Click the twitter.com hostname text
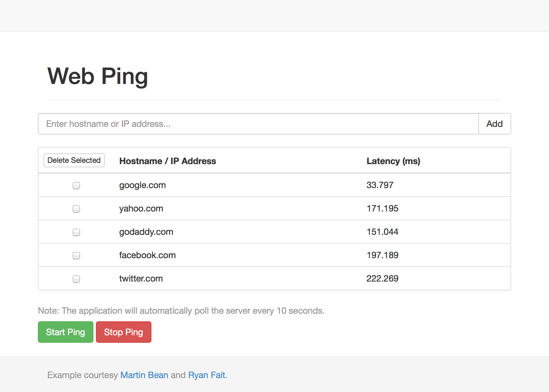This screenshot has height=392, width=549. [x=141, y=278]
